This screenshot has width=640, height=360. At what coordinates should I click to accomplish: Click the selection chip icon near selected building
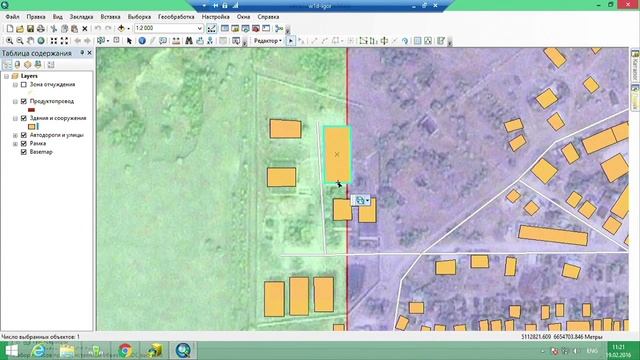pos(360,200)
